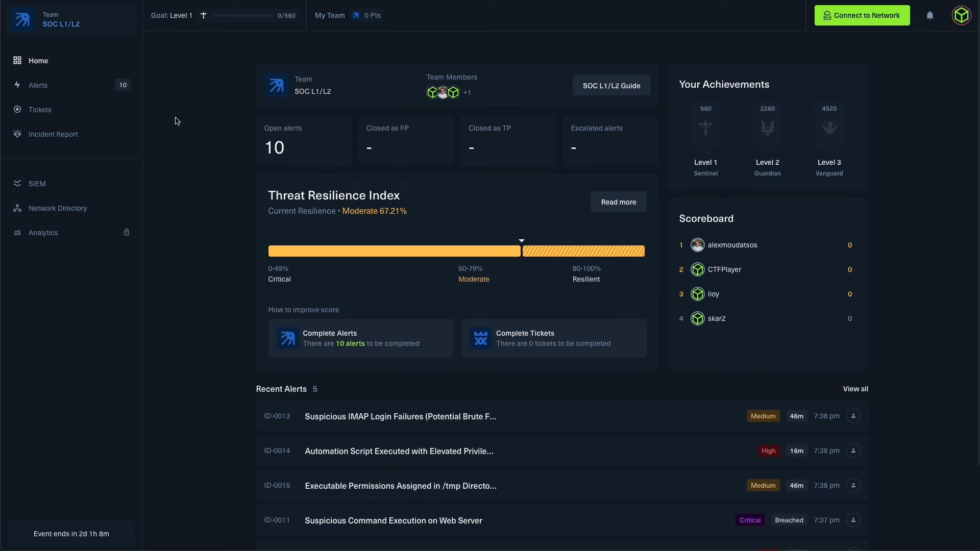980x551 pixels.
Task: Go to Tickets in the sidebar
Action: (x=40, y=110)
